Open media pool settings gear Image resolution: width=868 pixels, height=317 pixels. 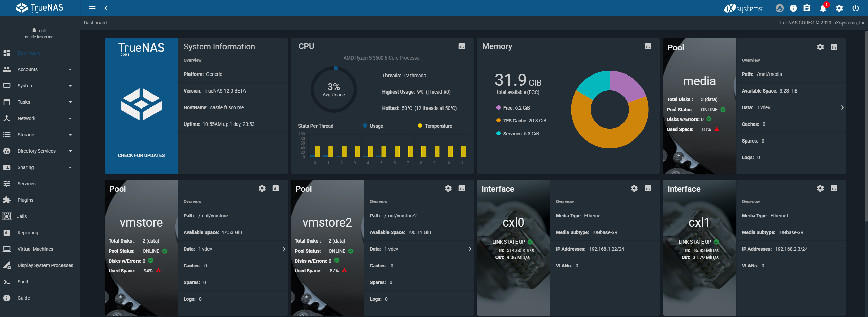pyautogui.click(x=820, y=47)
